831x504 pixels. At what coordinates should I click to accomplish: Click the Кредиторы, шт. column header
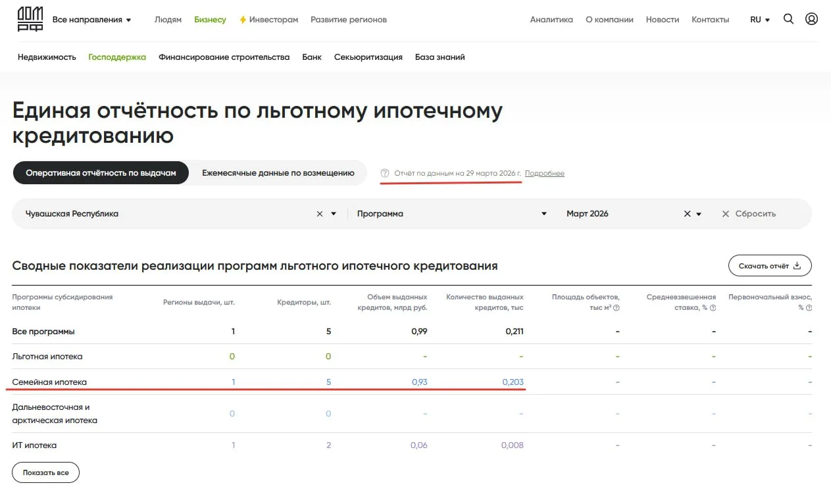[x=304, y=302]
